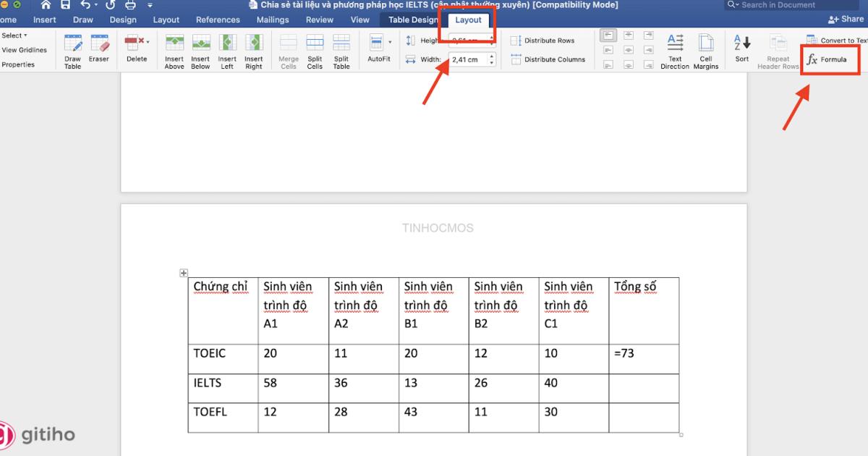
Task: Switch to the Design tab
Action: (123, 20)
